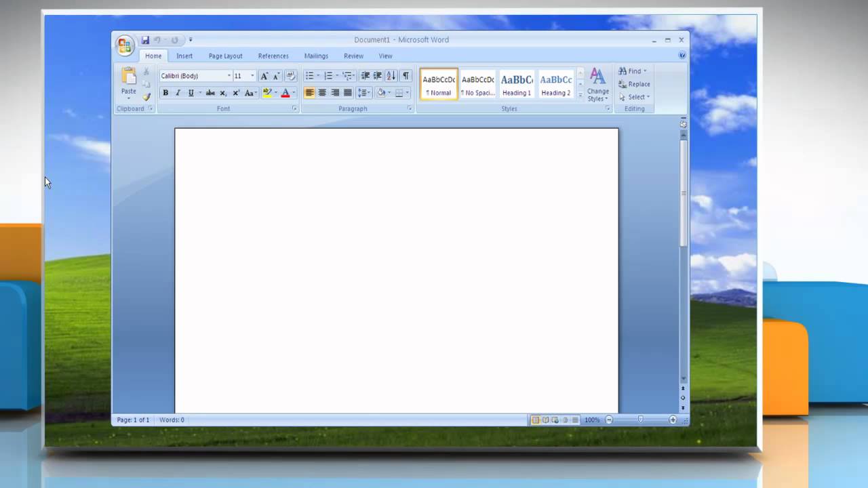Click the Shading paint bucket icon
868x488 pixels.
click(381, 93)
